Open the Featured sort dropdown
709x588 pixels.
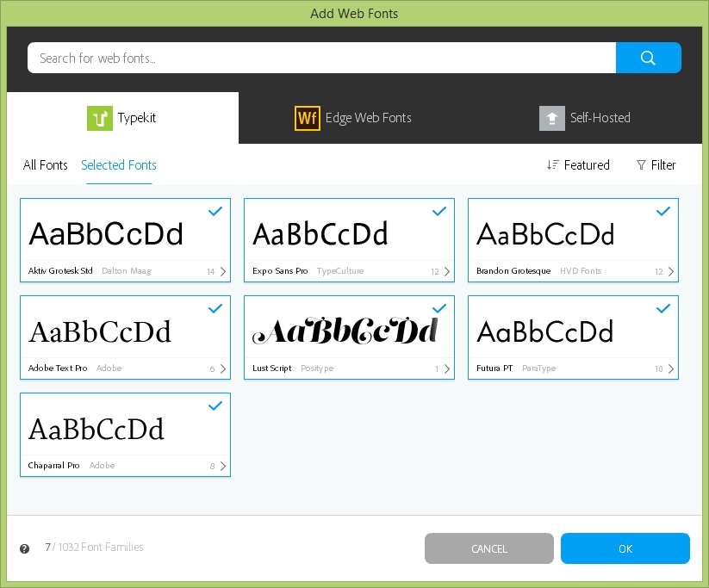pyautogui.click(x=578, y=165)
